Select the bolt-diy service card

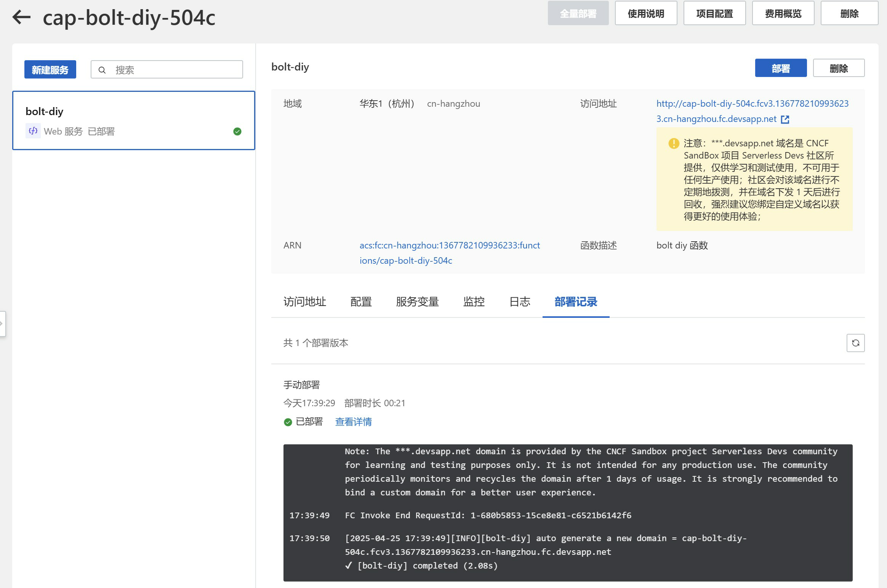(x=133, y=120)
